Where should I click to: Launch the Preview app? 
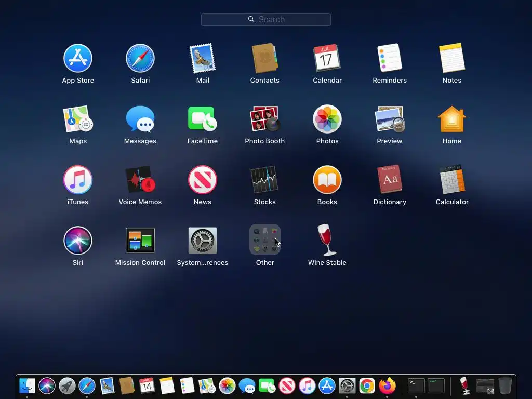coord(390,119)
